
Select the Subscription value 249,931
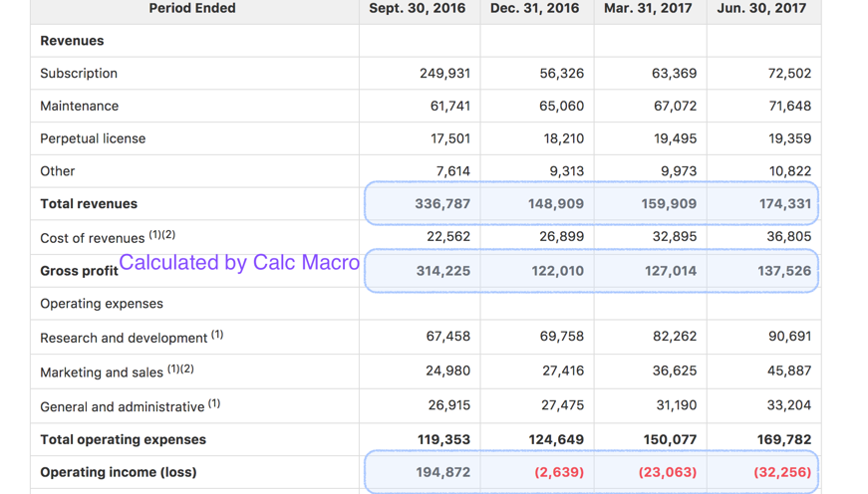click(x=444, y=74)
